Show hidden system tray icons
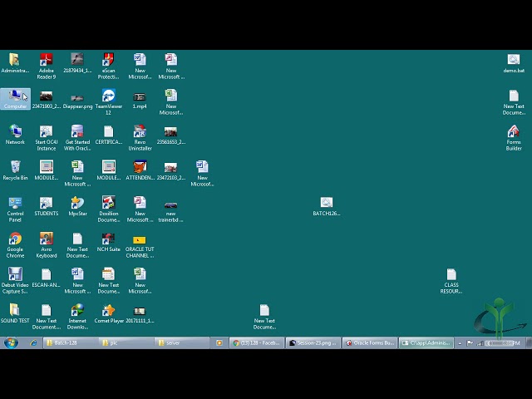Screen dimensions: 532x399 460,343
